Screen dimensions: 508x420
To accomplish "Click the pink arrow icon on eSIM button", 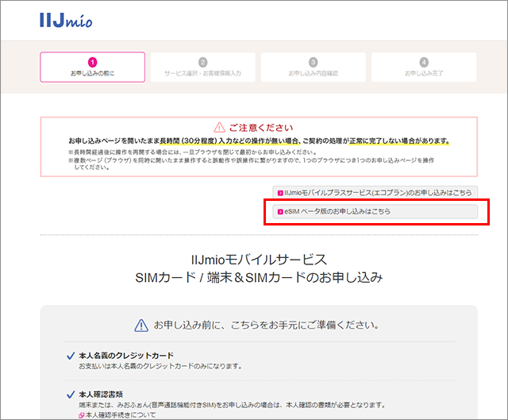I will 279,212.
